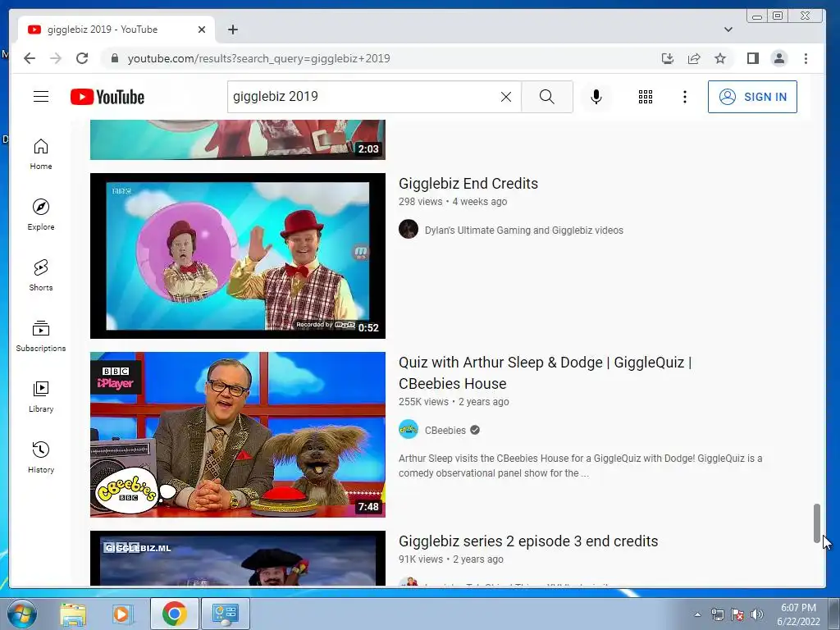This screenshot has height=630, width=840.
Task: Clear the search box with the X
Action: click(x=505, y=97)
